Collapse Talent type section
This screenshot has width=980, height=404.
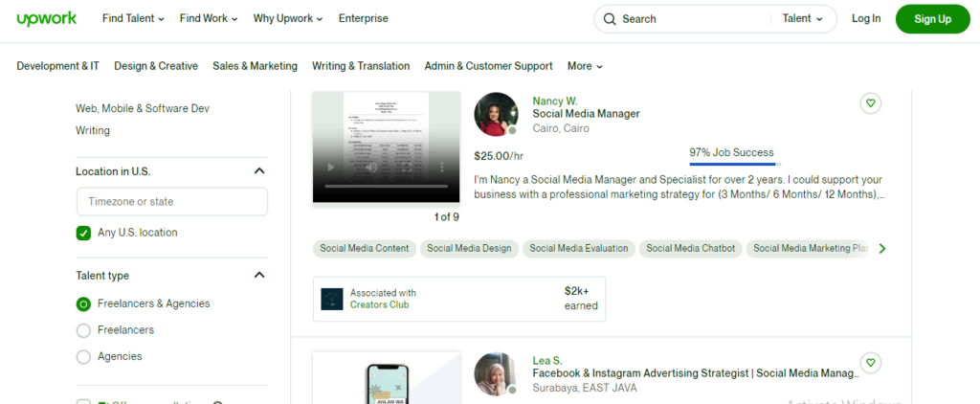click(259, 275)
